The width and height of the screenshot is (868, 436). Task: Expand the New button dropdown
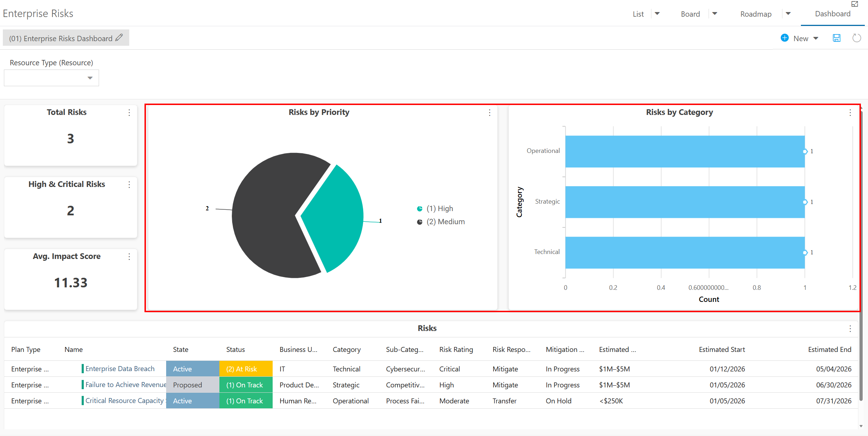click(816, 38)
